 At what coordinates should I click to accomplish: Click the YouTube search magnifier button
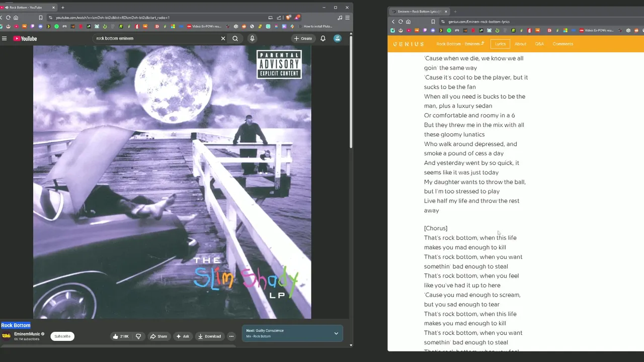(x=235, y=38)
